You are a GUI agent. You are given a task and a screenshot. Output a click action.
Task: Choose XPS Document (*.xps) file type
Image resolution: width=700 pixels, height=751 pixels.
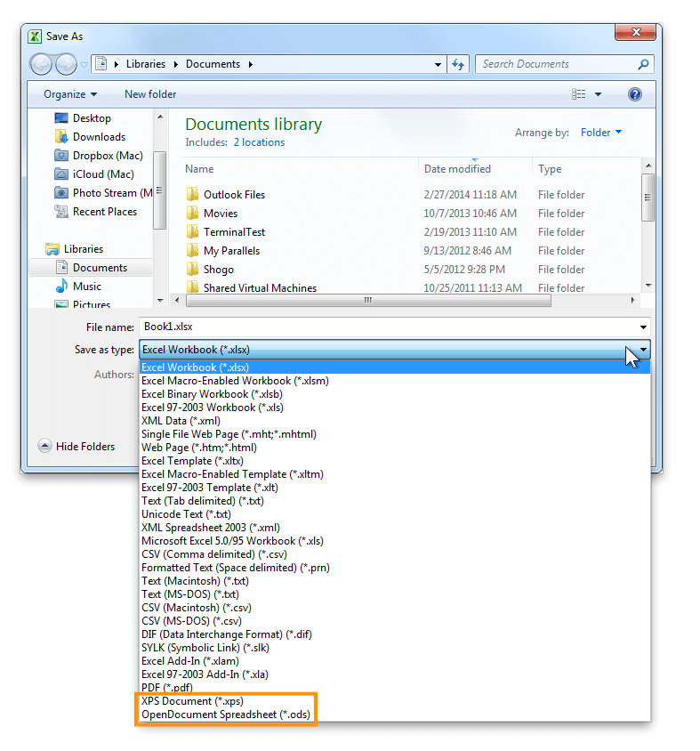click(395, 701)
